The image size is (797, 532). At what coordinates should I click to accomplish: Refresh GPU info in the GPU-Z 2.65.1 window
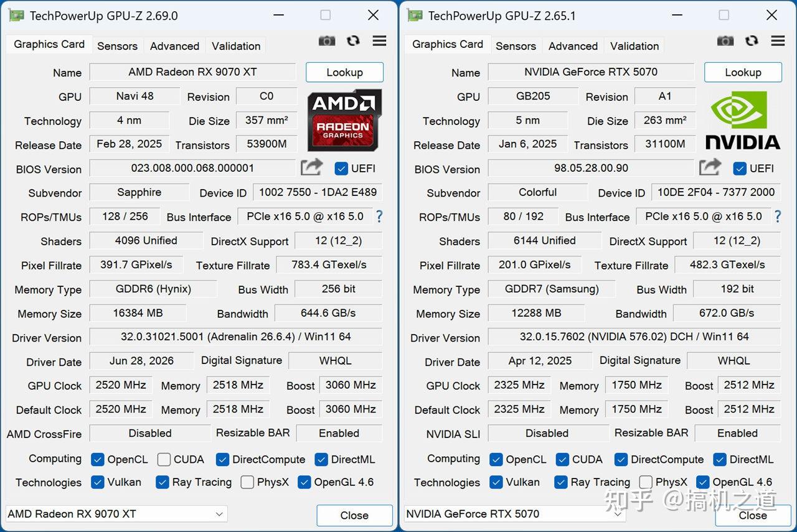pos(752,41)
